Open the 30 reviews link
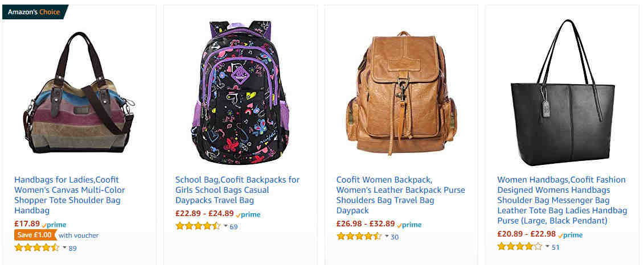Screen dimensions: 644x265 point(394,237)
